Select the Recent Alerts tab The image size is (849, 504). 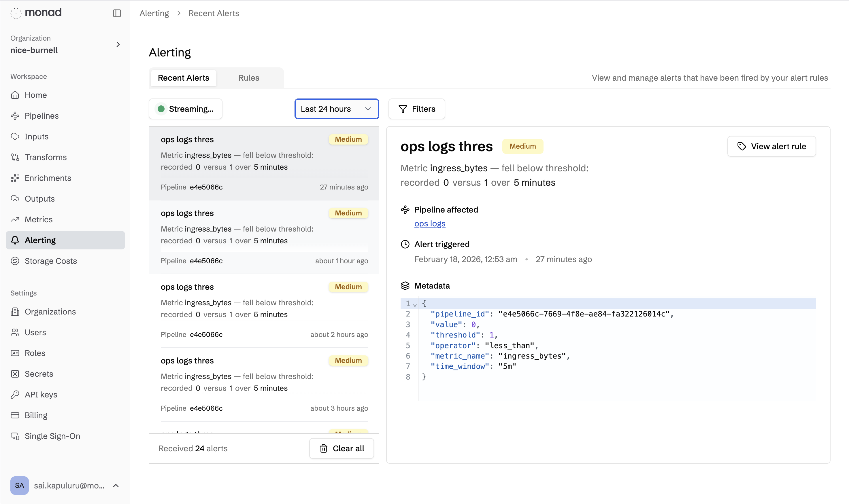tap(184, 78)
